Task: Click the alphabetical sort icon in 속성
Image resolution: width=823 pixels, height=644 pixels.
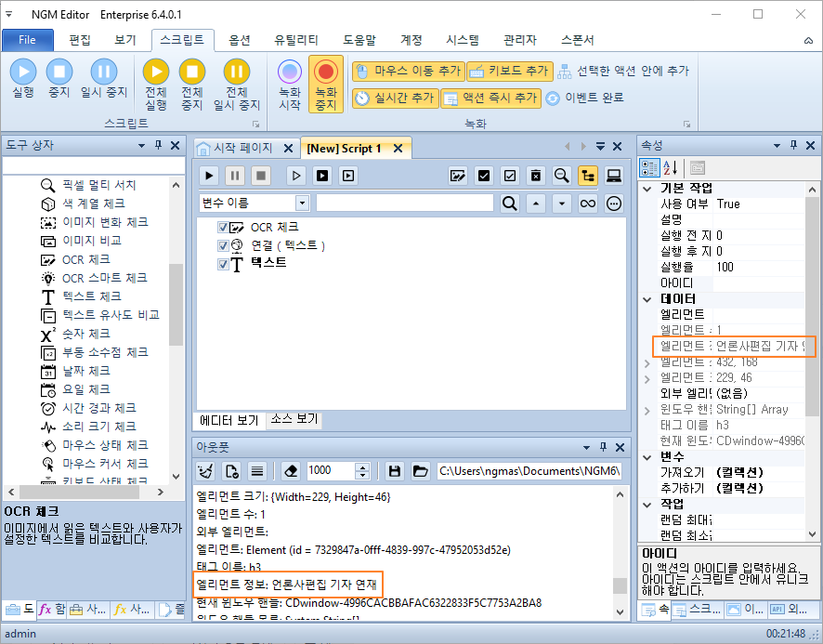Action: click(670, 168)
